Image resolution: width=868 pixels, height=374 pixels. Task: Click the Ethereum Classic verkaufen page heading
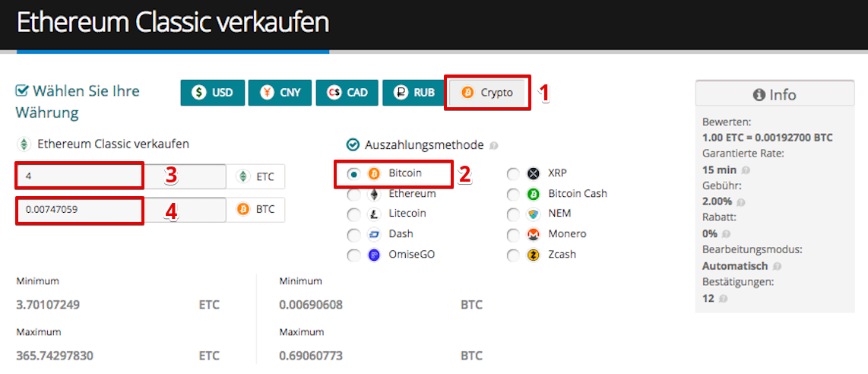click(173, 23)
